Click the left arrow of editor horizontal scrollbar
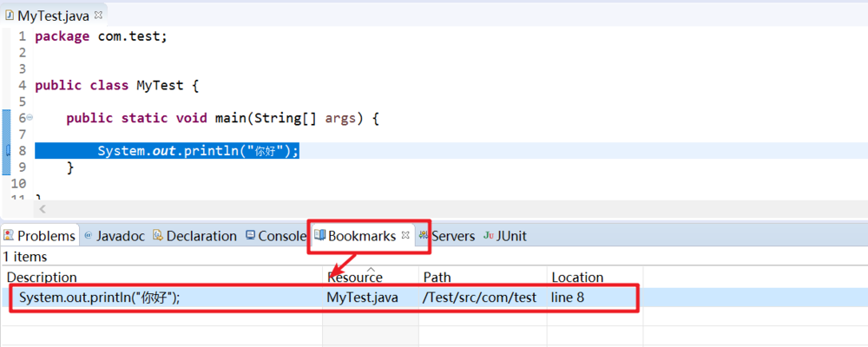 [x=43, y=209]
